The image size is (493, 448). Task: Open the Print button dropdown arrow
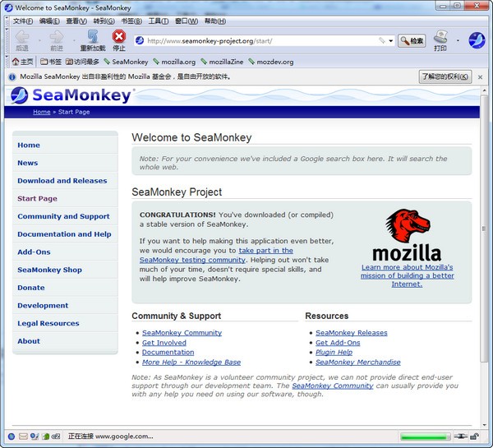[458, 40]
